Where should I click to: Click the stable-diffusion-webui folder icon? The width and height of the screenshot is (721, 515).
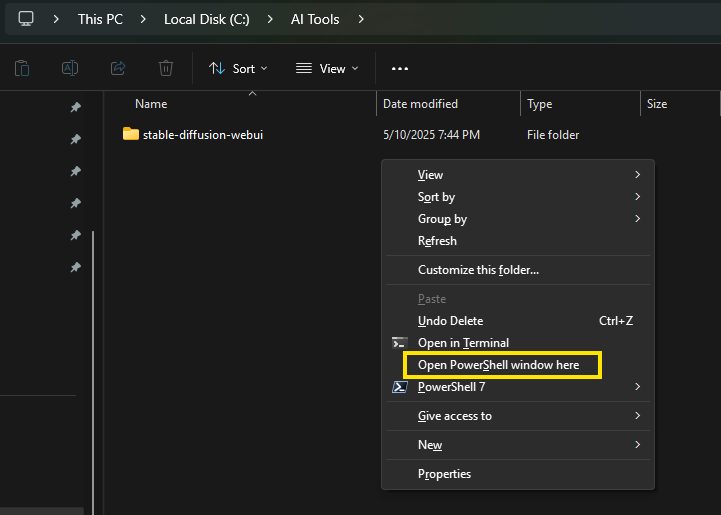coord(131,134)
